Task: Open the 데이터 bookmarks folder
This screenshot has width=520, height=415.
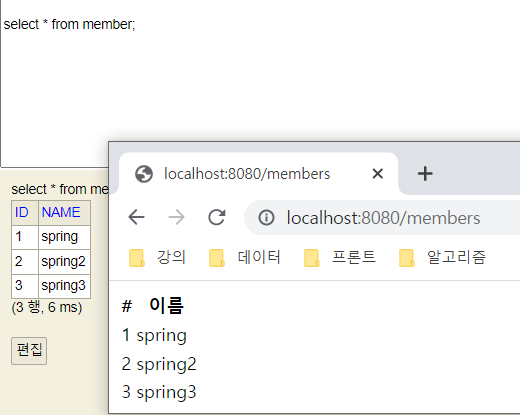Action: click(245, 257)
